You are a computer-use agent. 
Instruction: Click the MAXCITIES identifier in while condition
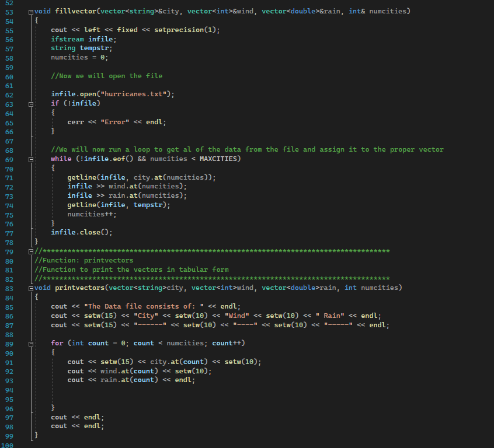218,159
